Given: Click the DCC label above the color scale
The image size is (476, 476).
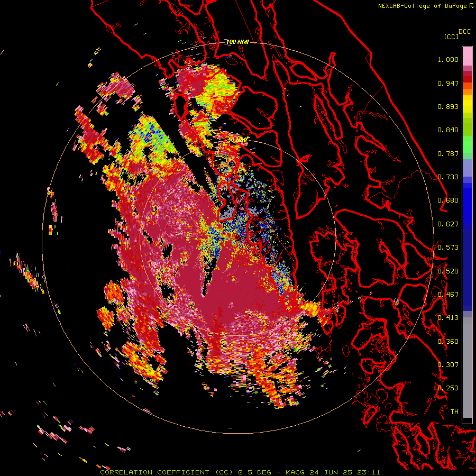Looking at the screenshot, I should pos(464,32).
